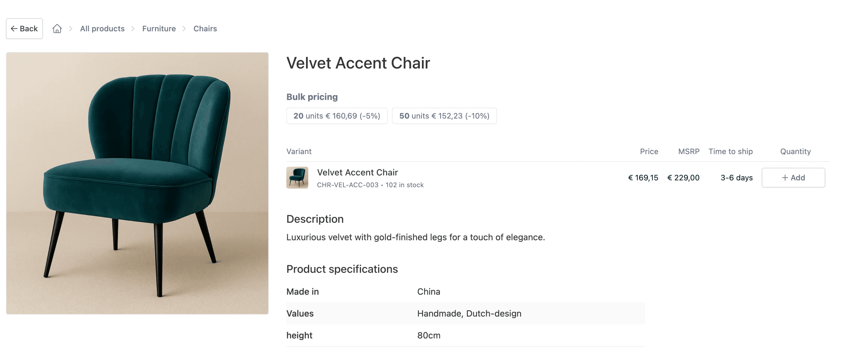Click the chevron between Furniture and Chairs
868x352 pixels.
[x=184, y=28]
